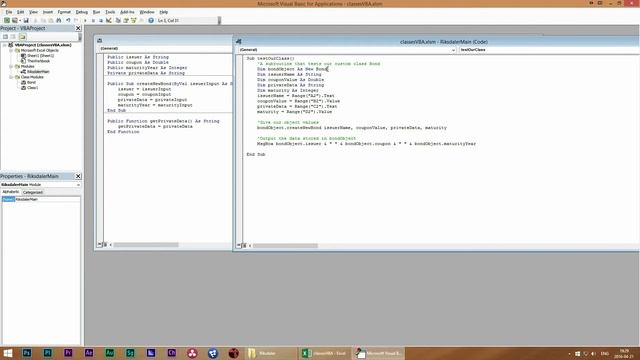Open the Edit menu
640x360 pixels.
click(20, 12)
